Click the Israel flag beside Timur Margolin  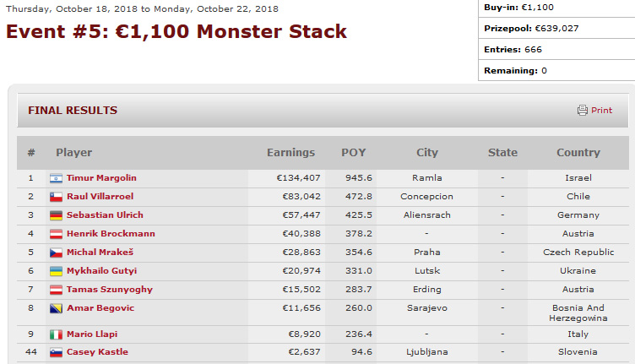(x=57, y=178)
